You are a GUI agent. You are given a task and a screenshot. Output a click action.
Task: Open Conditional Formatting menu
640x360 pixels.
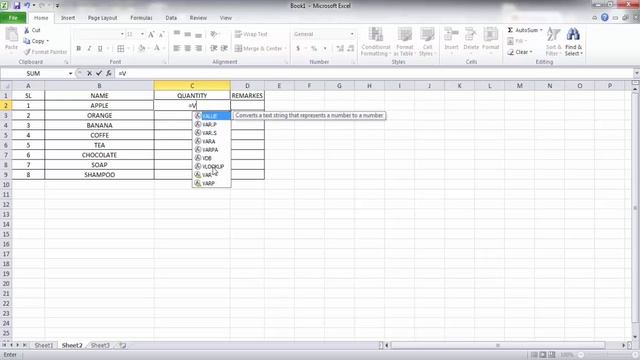point(376,42)
